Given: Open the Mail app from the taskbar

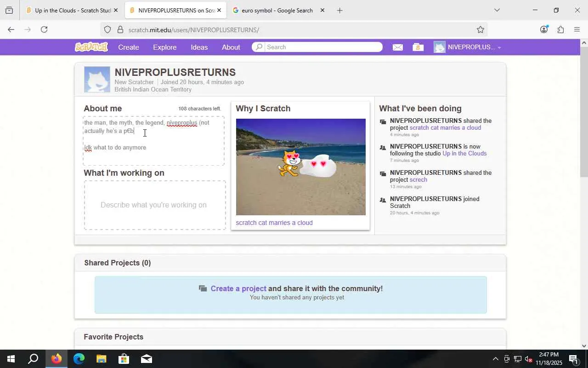Looking at the screenshot, I should tap(146, 359).
